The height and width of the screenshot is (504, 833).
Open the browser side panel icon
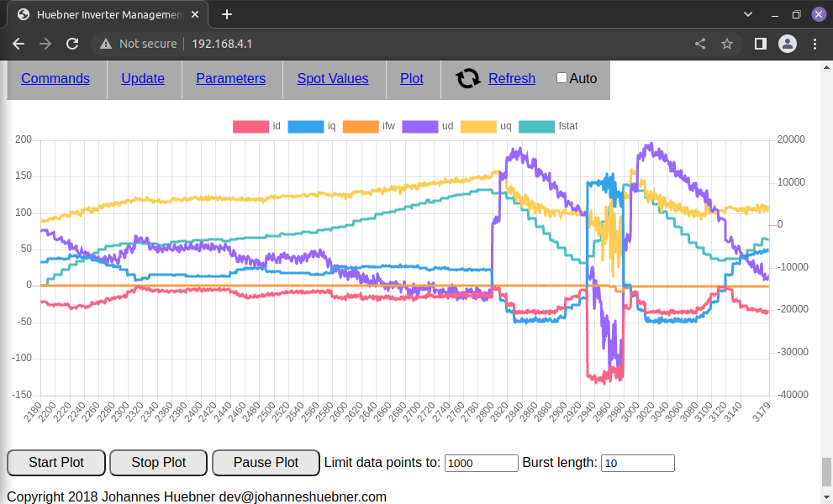[x=760, y=44]
